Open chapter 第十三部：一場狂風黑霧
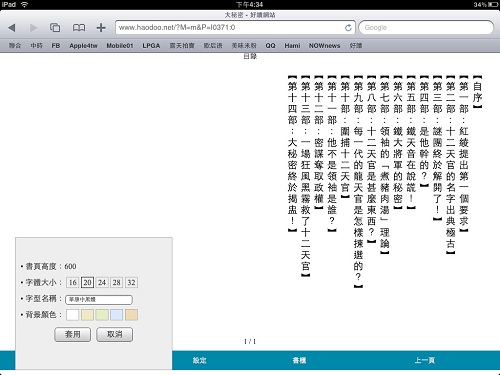Image resolution: width=500 pixels, height=375 pixels. pyautogui.click(x=305, y=176)
